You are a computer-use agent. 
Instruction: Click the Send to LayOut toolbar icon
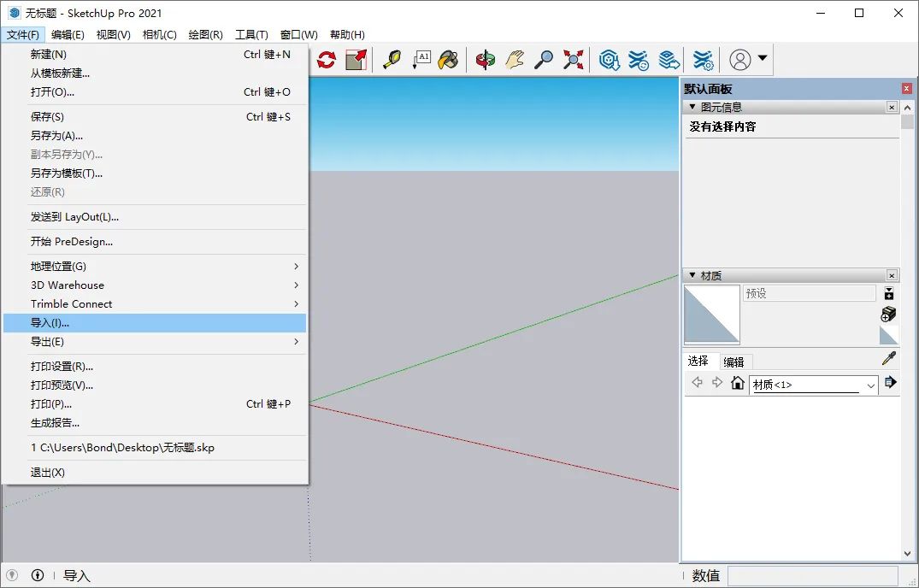pyautogui.click(x=669, y=60)
